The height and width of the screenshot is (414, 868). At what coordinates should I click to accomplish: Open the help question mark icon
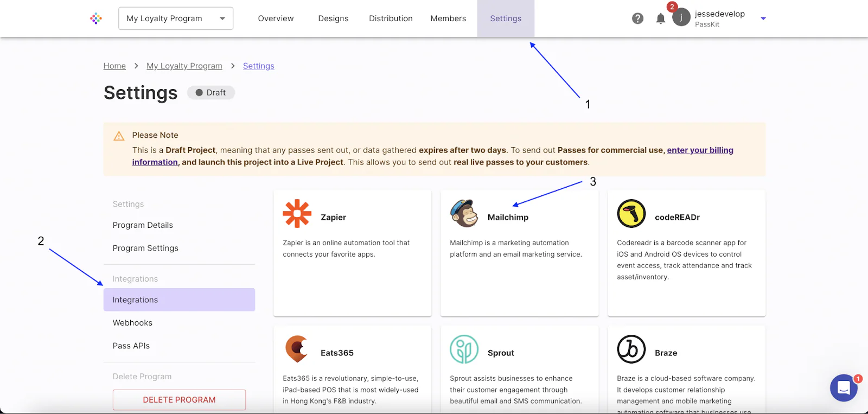pyautogui.click(x=638, y=18)
